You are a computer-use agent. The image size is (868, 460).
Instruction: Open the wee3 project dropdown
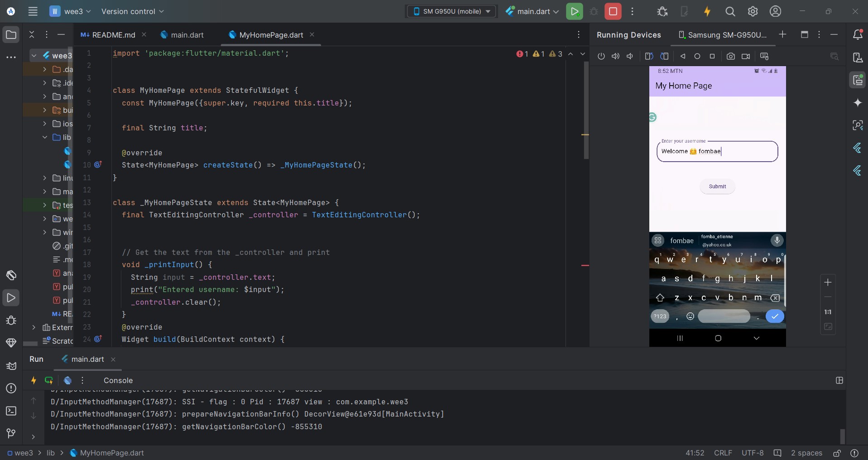click(71, 11)
